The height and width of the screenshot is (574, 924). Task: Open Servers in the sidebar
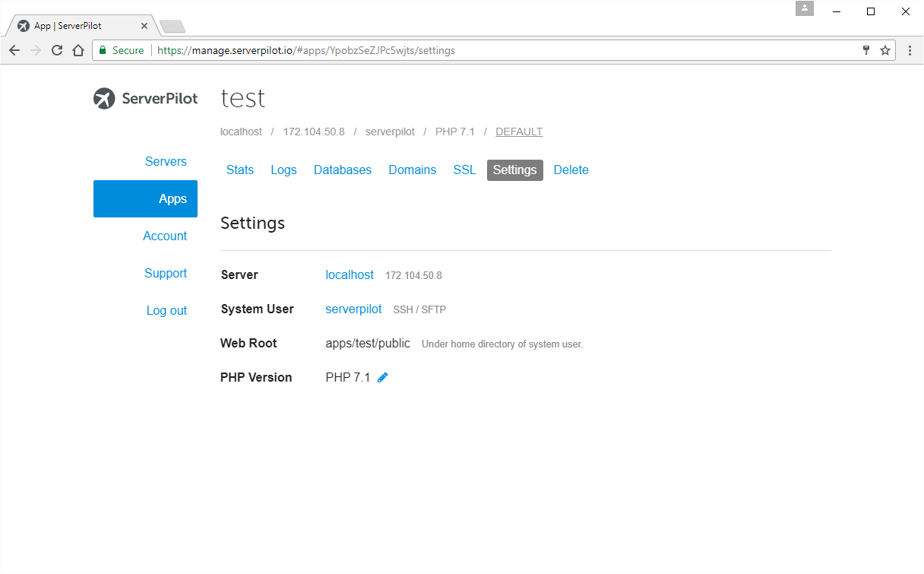point(166,162)
